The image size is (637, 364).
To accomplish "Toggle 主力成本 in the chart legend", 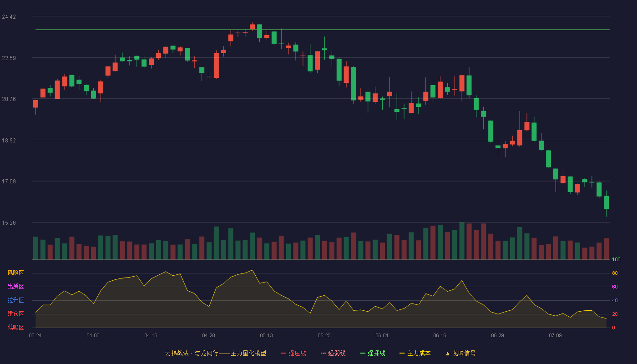I will (x=415, y=353).
